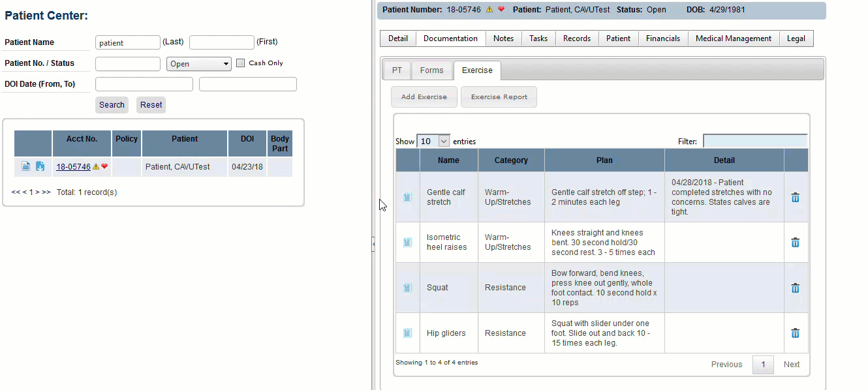Sort exercises by the Plan column header
This screenshot has width=868, height=390.
click(604, 160)
